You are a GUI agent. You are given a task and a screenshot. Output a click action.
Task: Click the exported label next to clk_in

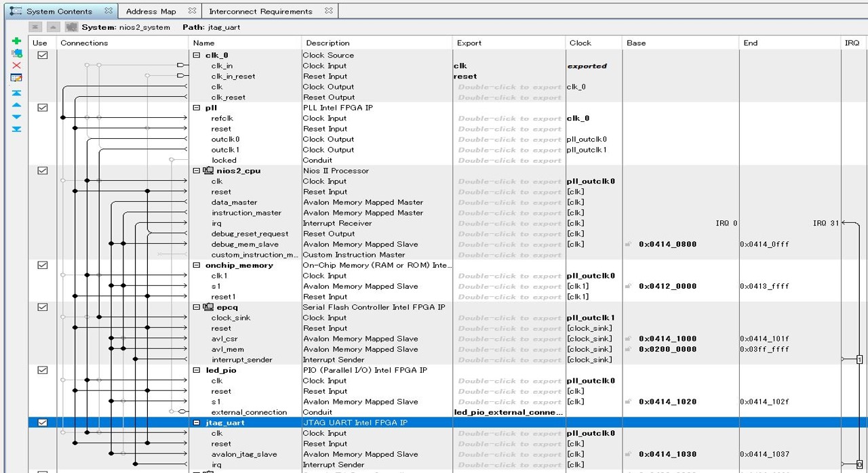coord(587,66)
